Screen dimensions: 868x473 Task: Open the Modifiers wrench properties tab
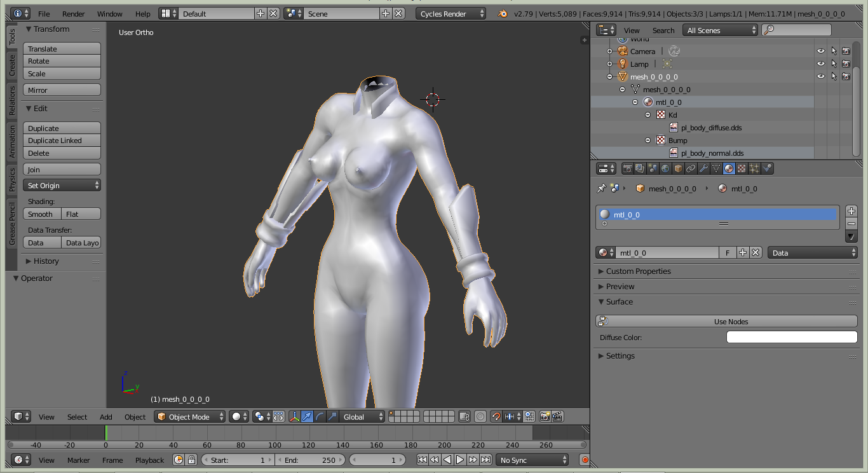pos(703,168)
